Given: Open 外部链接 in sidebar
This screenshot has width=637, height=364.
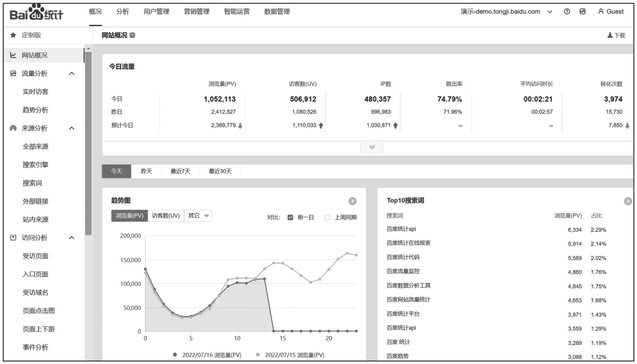Looking at the screenshot, I should [x=35, y=201].
